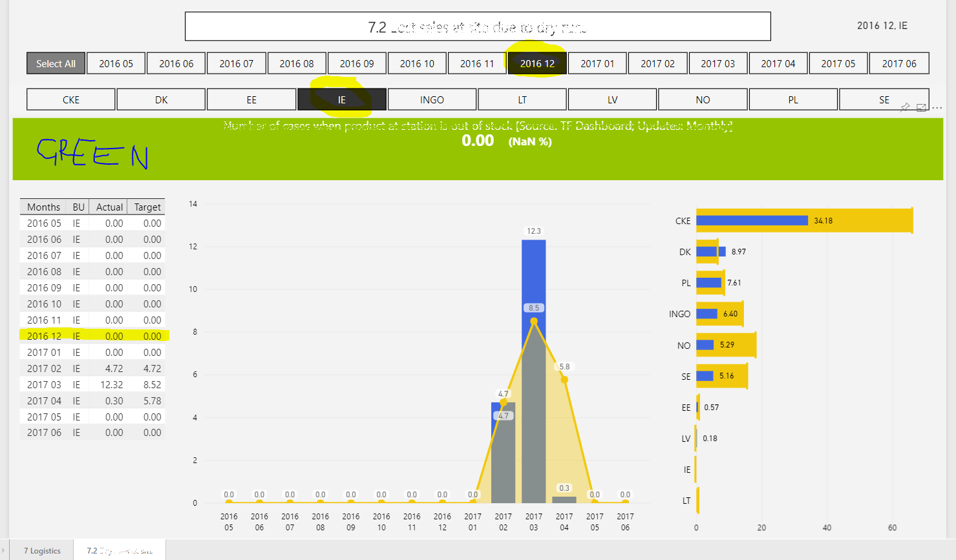
Task: Filter by LV business unit
Action: (613, 99)
